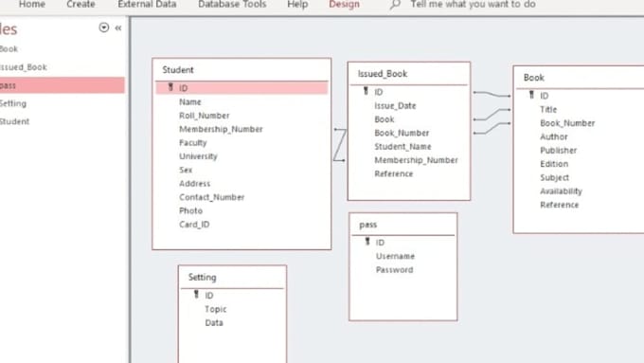
Task: Open the Database Tools tab
Action: pos(232,5)
